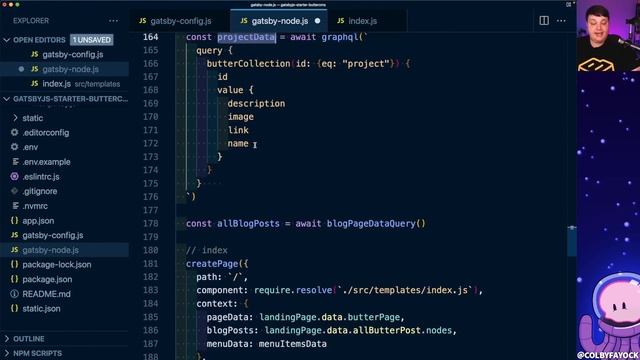Open README.md in explorer

click(x=47, y=294)
